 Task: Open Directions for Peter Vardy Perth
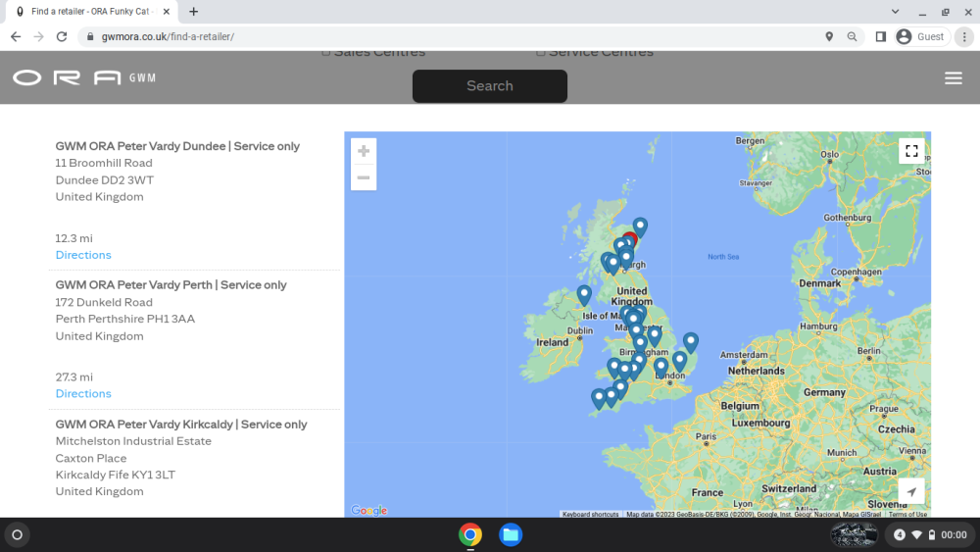(83, 393)
